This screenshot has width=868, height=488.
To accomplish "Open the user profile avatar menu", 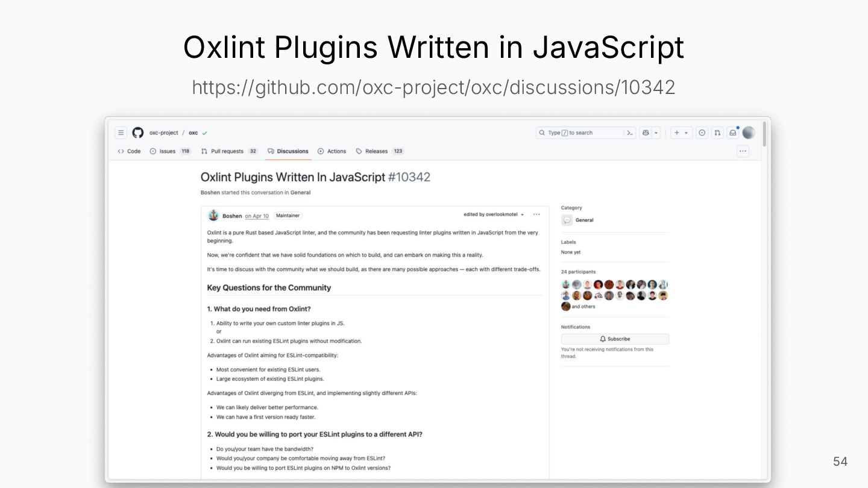I will click(749, 133).
